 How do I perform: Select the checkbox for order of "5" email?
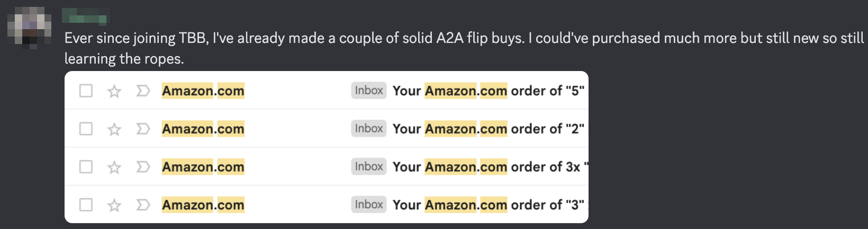[86, 91]
